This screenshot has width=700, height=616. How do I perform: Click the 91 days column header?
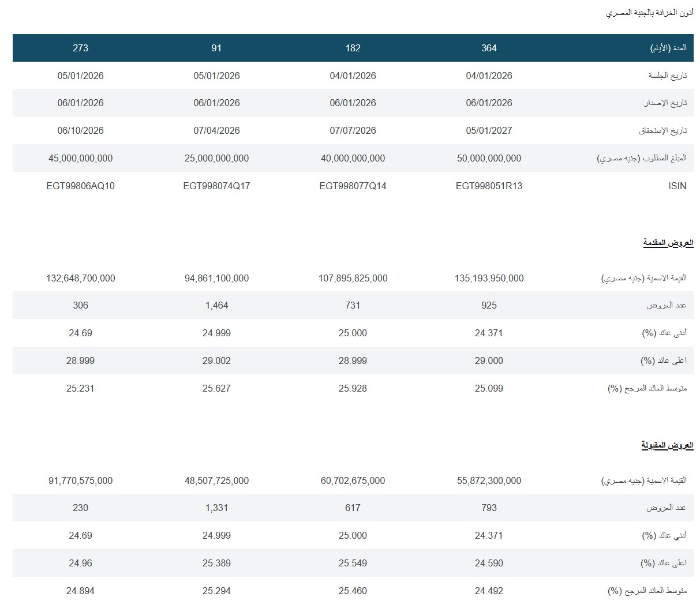[216, 48]
